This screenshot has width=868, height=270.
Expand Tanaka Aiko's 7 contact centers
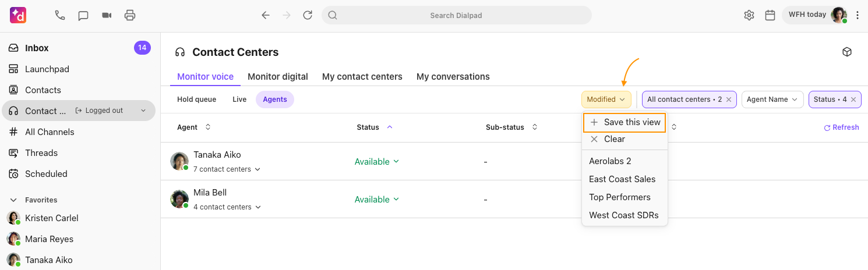pyautogui.click(x=227, y=169)
